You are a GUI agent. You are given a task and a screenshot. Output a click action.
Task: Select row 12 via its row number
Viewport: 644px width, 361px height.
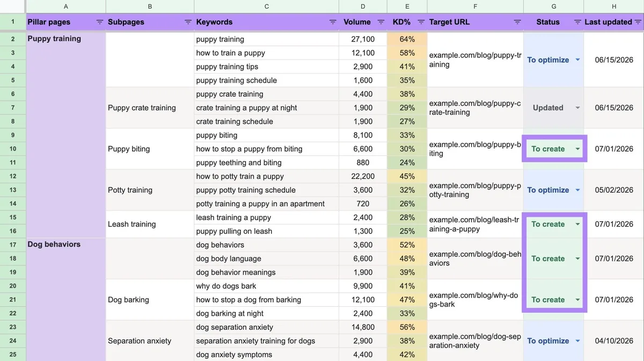13,176
